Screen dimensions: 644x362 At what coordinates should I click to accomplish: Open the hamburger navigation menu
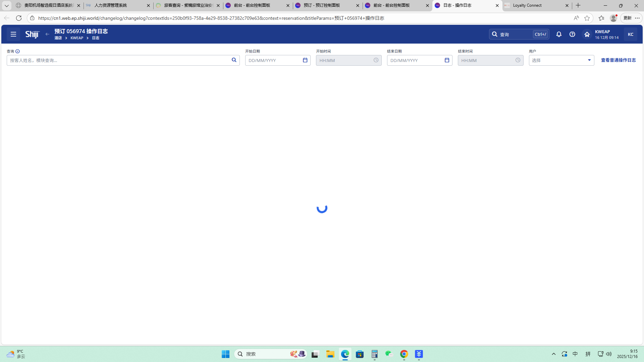(x=13, y=34)
